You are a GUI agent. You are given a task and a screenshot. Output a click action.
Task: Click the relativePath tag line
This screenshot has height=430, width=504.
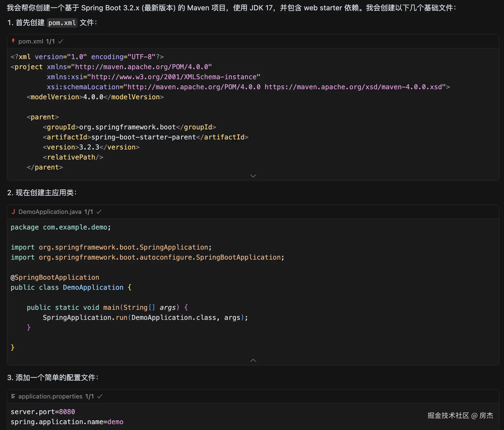(73, 157)
